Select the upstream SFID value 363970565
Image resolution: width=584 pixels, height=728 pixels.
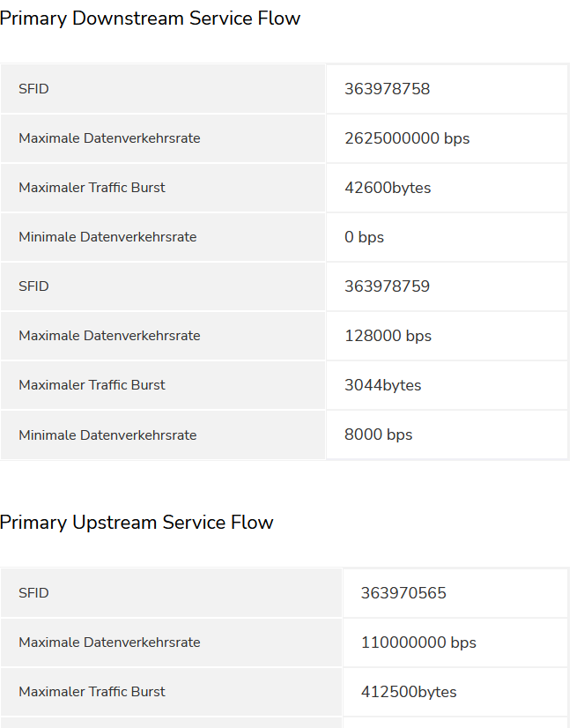403,593
